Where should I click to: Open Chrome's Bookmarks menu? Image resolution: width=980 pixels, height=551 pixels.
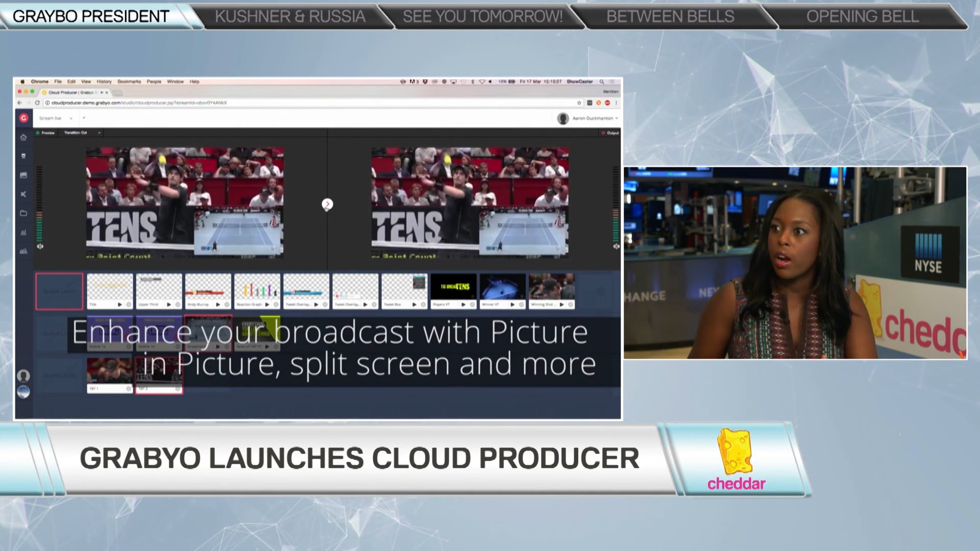[x=129, y=82]
